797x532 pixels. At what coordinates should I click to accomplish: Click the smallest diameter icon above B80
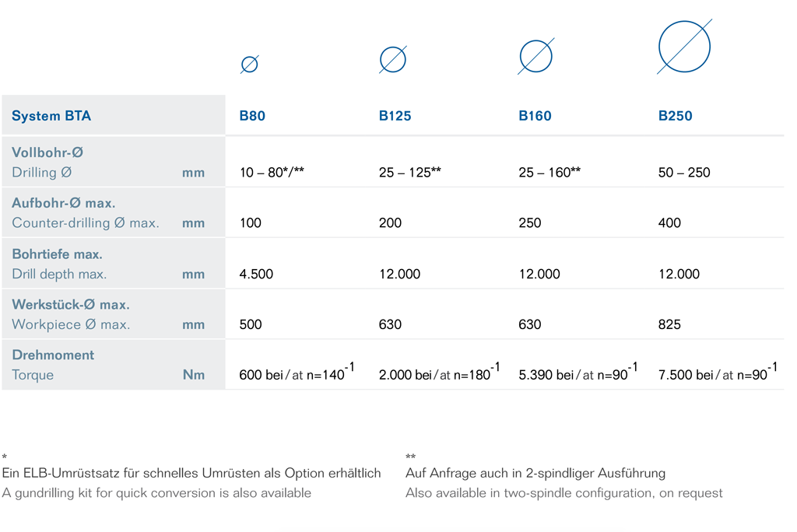[x=250, y=65]
